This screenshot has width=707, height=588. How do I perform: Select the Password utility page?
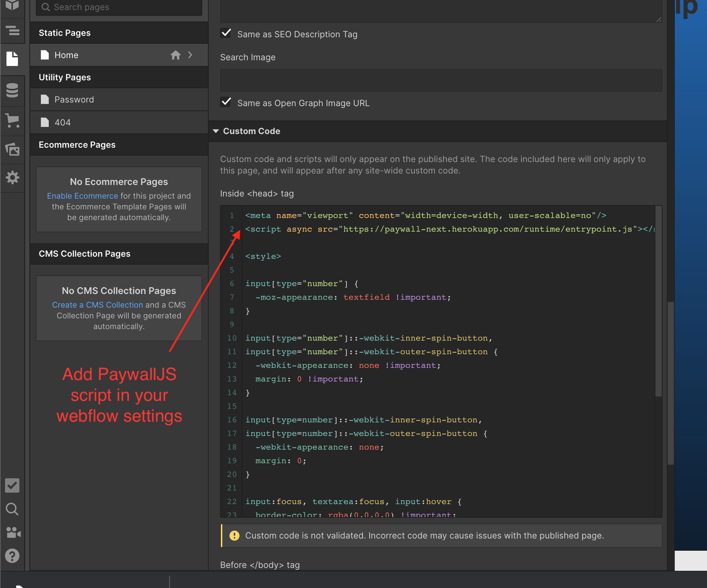tap(74, 100)
